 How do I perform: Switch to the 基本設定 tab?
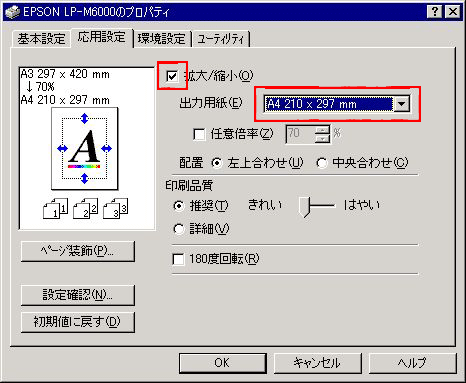pyautogui.click(x=41, y=39)
